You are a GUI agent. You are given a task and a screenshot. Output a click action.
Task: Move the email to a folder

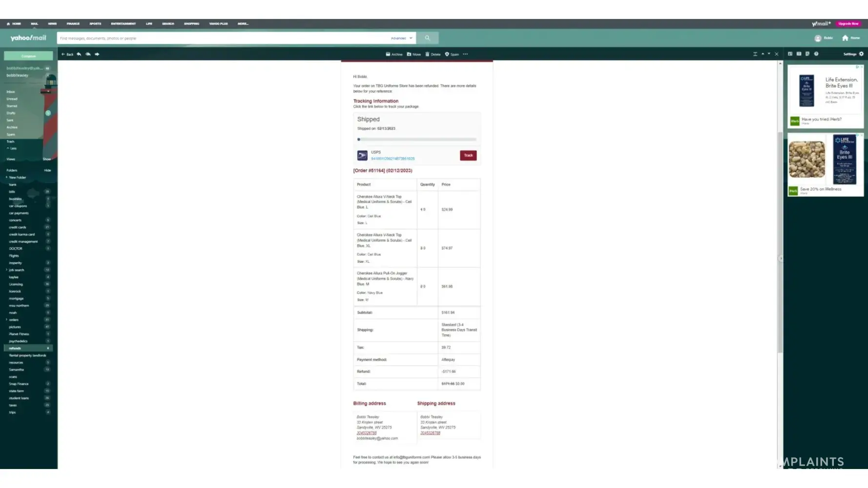pos(413,54)
